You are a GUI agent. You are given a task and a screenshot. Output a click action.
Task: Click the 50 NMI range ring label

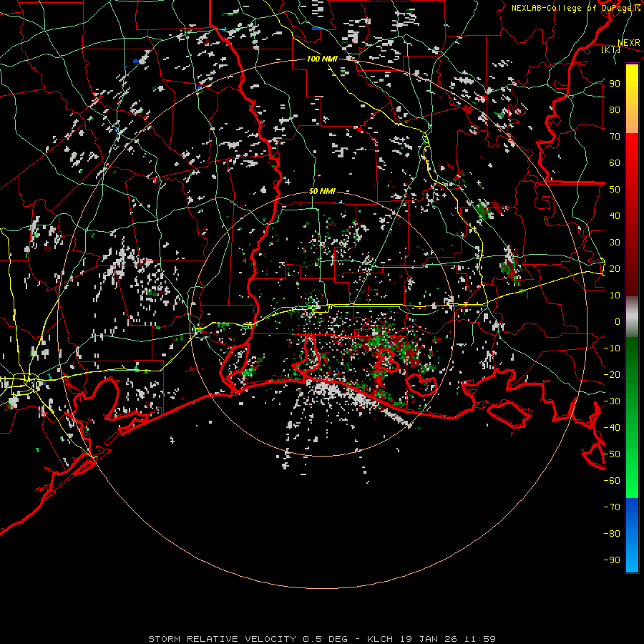[x=322, y=191]
